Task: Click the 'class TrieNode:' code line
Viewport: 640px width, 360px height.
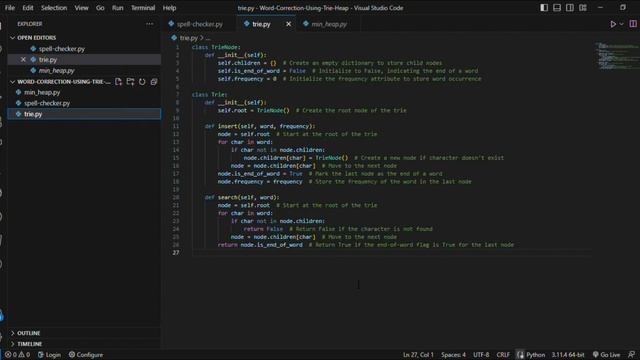Action: tap(216, 47)
